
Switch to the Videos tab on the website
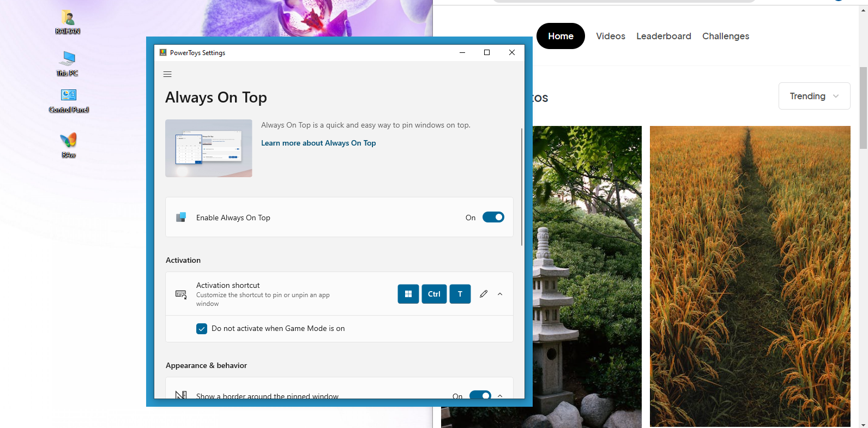point(611,36)
